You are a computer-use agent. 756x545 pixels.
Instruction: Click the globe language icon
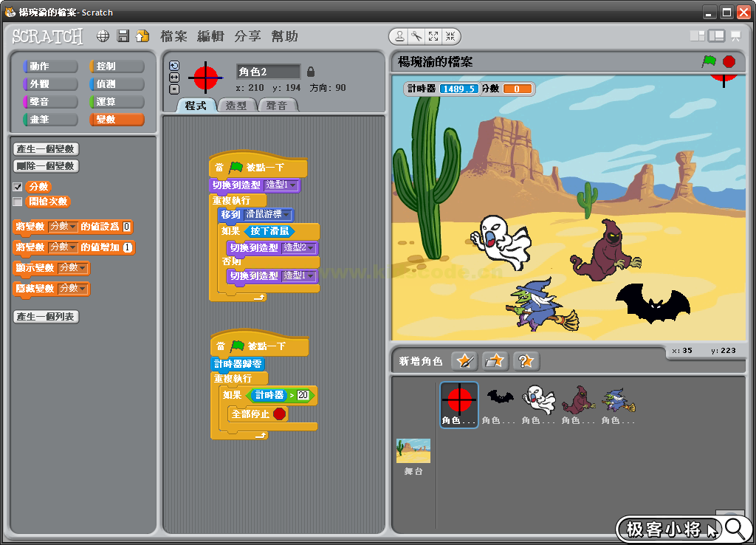(x=103, y=36)
